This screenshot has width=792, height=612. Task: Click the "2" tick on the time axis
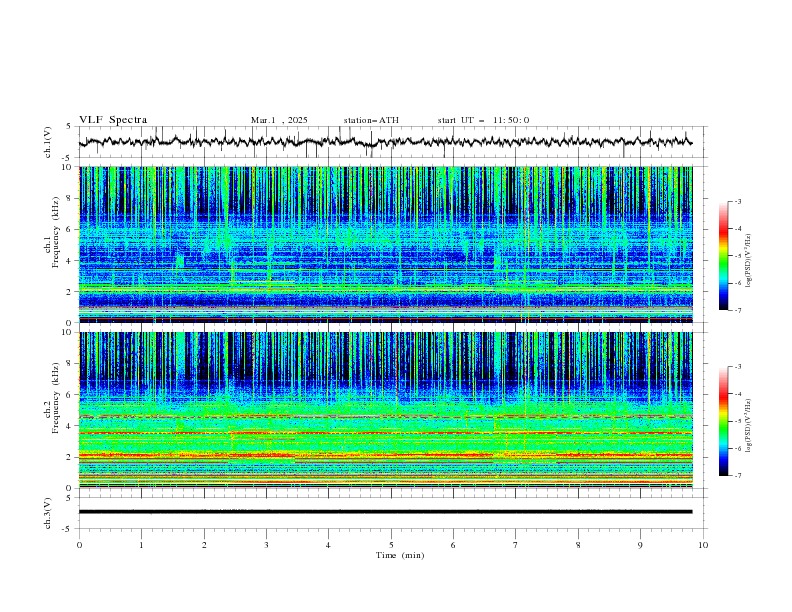point(204,545)
